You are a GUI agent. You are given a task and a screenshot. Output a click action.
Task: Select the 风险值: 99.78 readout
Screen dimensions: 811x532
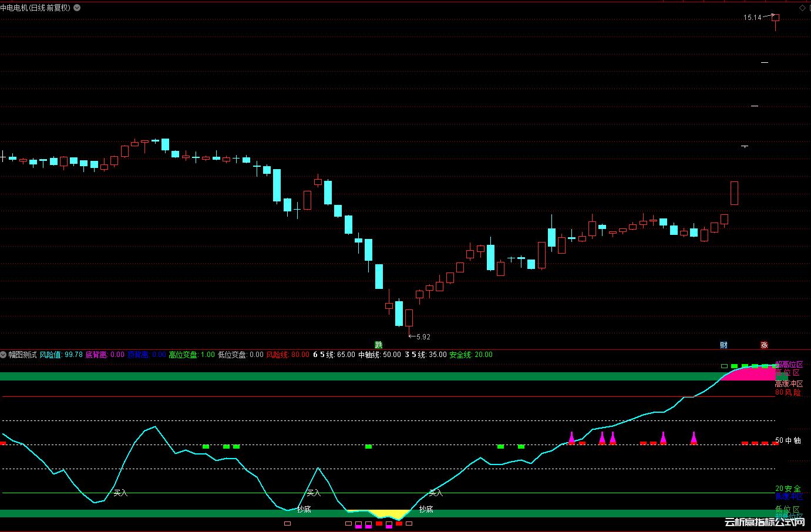[61, 355]
